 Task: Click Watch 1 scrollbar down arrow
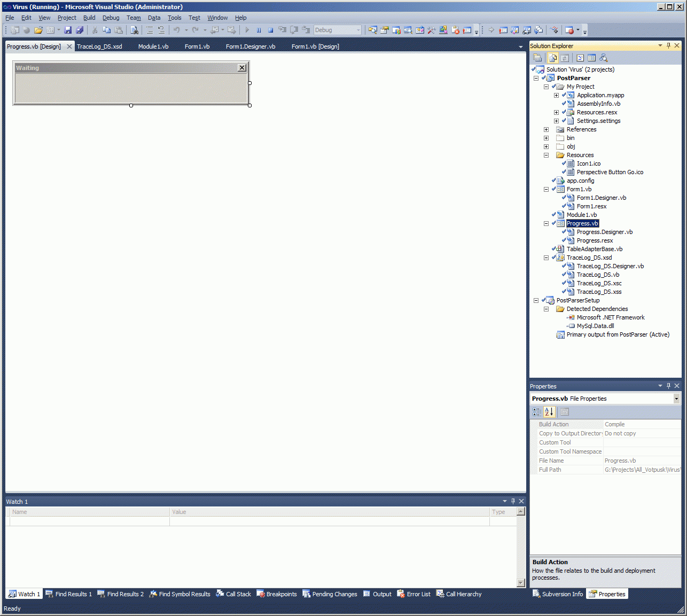coord(521,582)
